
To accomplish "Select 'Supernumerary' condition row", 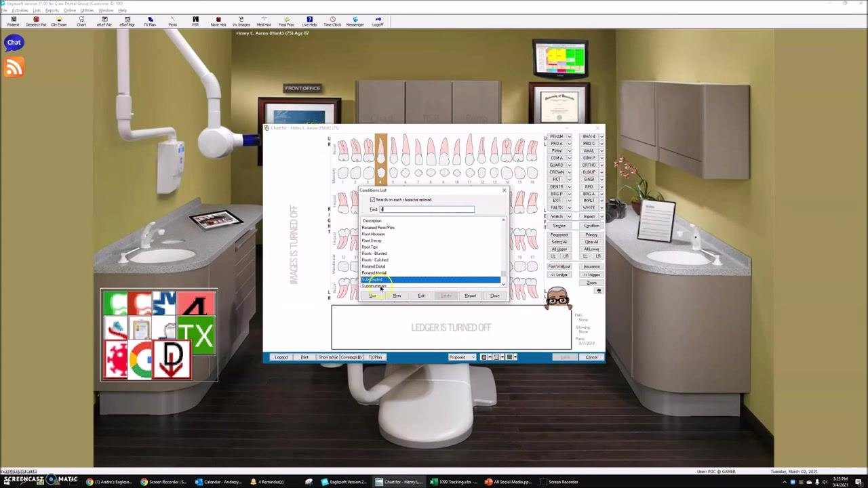I will pos(431,286).
